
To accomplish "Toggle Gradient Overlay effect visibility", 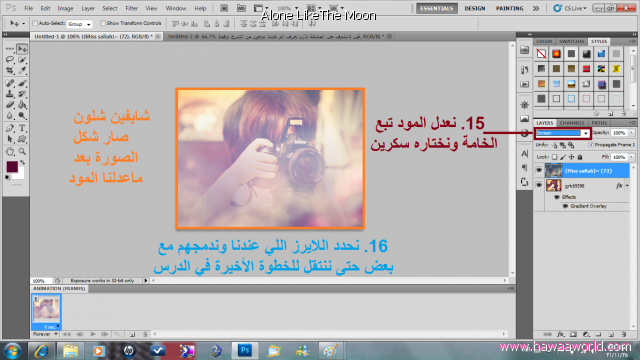I will [x=565, y=206].
